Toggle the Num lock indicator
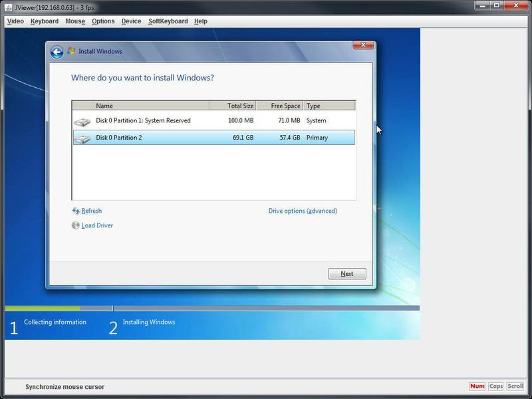This screenshot has width=532, height=399. [477, 386]
